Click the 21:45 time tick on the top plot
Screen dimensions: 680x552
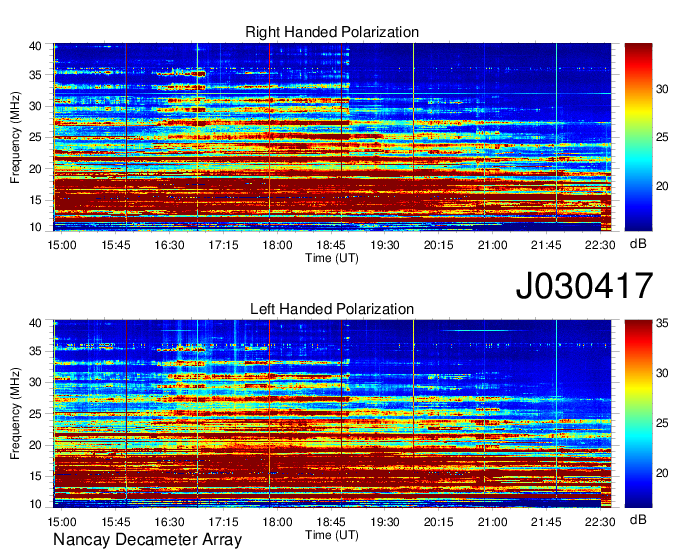tap(546, 245)
